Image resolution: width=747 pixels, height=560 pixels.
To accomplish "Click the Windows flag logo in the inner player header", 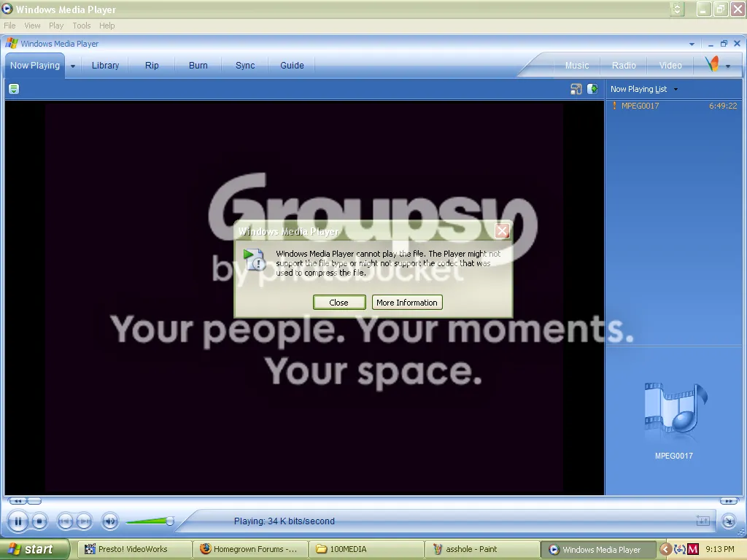I will pyautogui.click(x=12, y=43).
